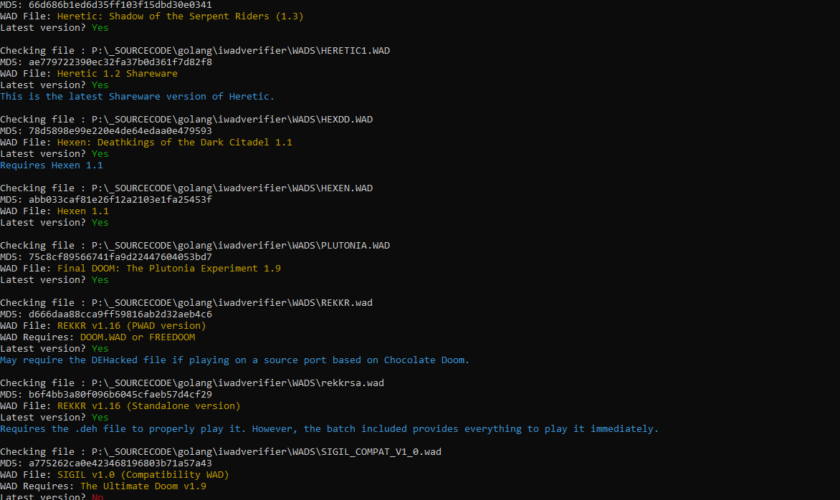Click the rekkrsa.wad file path line
The image size is (840, 500).
pyautogui.click(x=192, y=383)
